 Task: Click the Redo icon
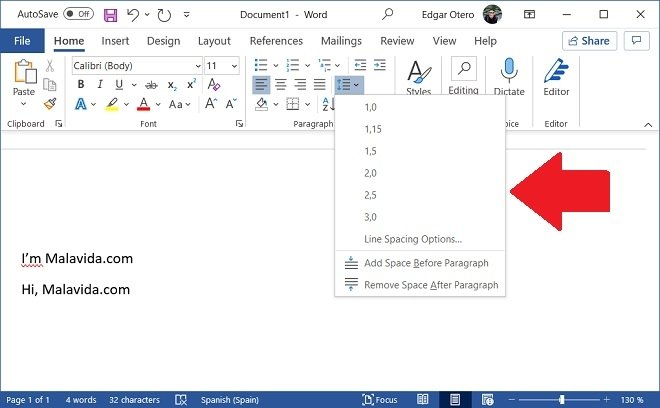pos(164,15)
